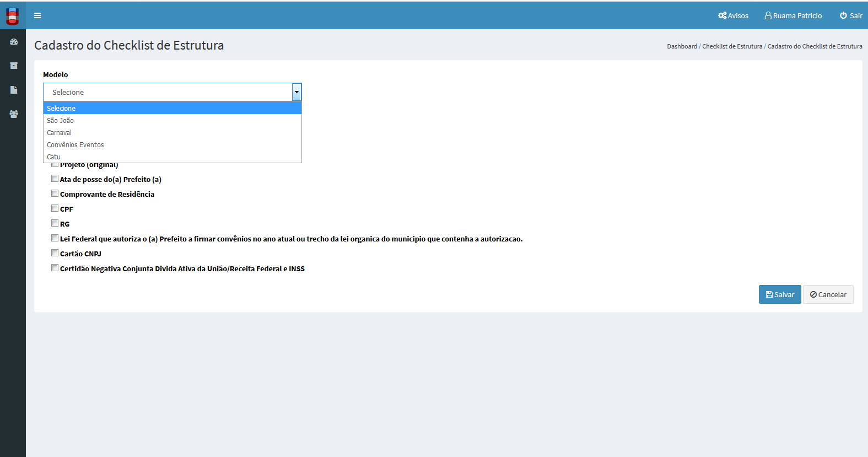Click the application logo icon
The width and height of the screenshot is (868, 457).
[13, 16]
